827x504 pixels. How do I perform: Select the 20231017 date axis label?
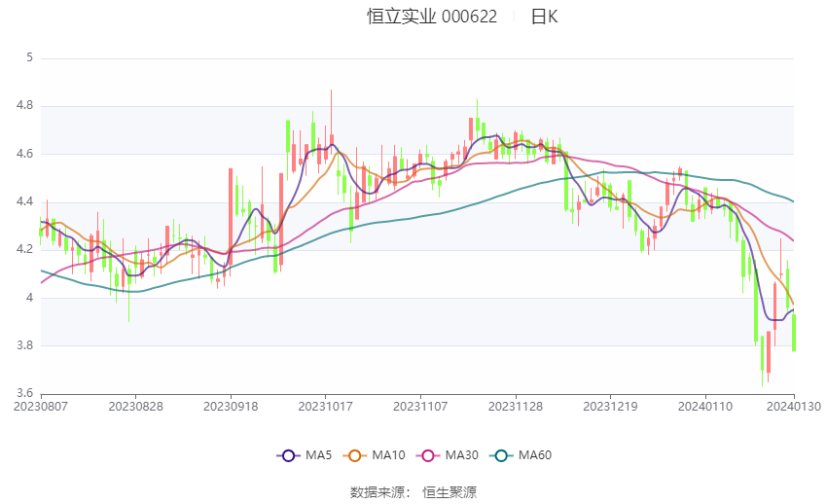coord(325,407)
